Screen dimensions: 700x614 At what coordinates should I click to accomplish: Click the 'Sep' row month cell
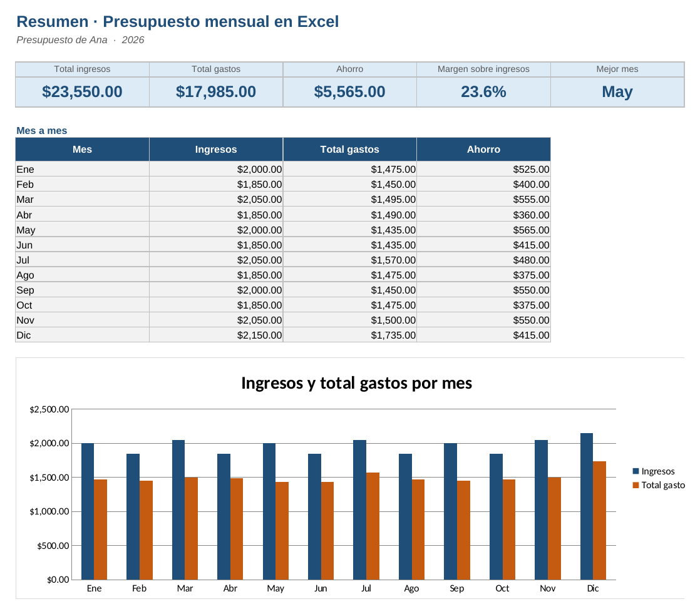point(82,290)
